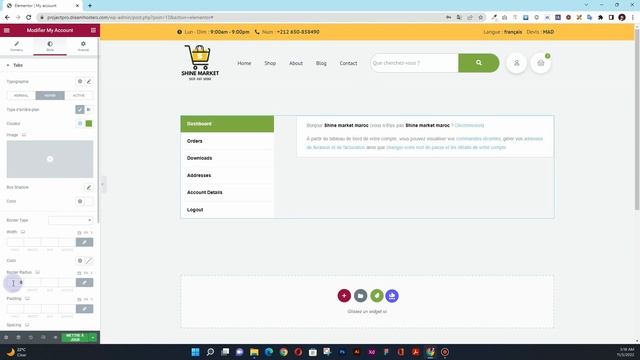The image size is (640, 360).
Task: Click the Border Radius top input
Action: (x=15, y=282)
